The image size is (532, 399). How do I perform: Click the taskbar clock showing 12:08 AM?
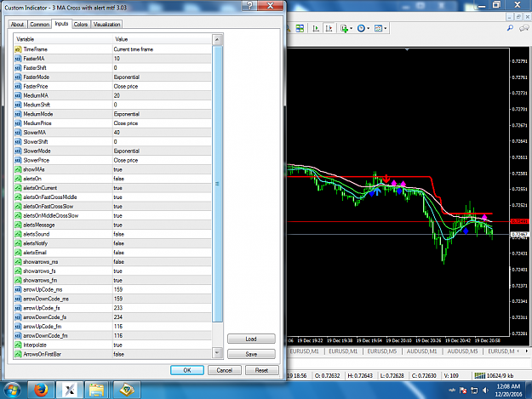508,390
